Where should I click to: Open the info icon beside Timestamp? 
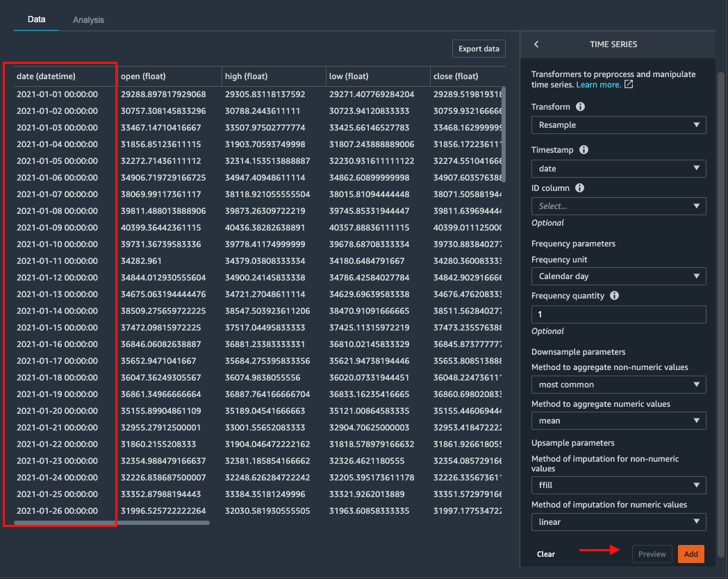click(x=584, y=150)
